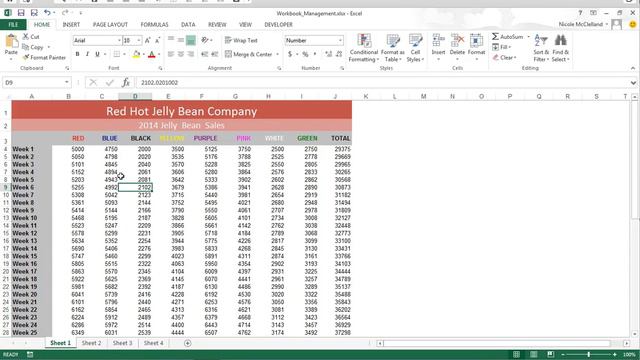Toggle Wrap Text
Screen dimensions: 640x360
(x=241, y=40)
